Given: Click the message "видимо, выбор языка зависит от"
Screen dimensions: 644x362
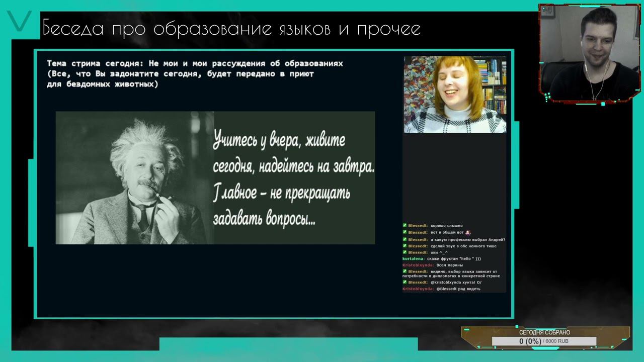Looking at the screenshot, I should pyautogui.click(x=464, y=271).
